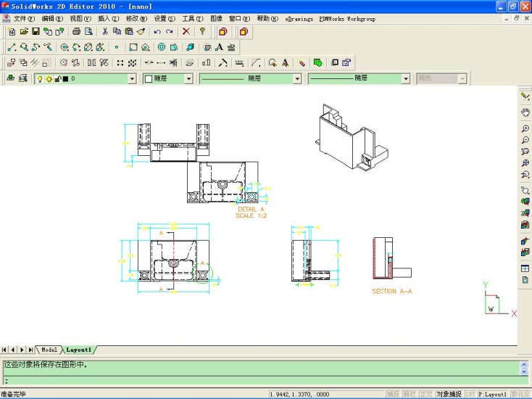
Task: Open the 编辑(E) menu
Action: [x=52, y=19]
